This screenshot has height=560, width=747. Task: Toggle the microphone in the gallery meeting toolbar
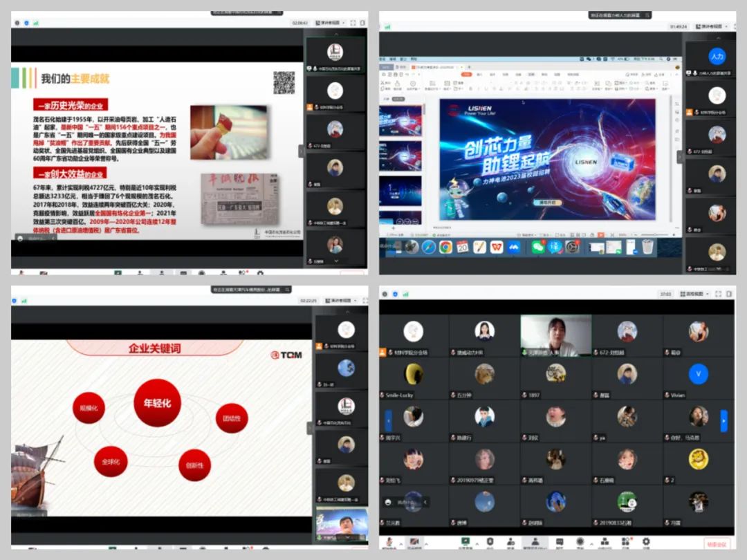pos(390,542)
